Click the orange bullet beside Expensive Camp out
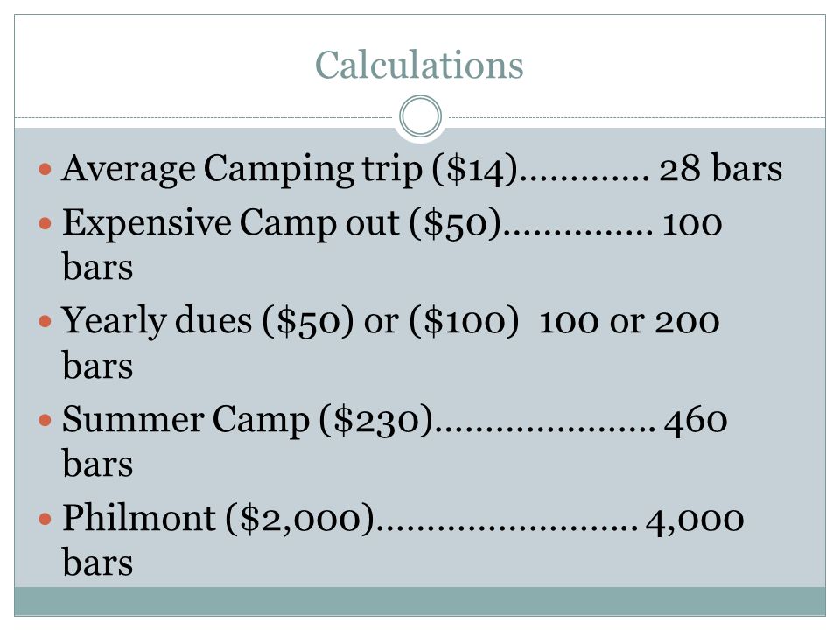 tap(45, 223)
